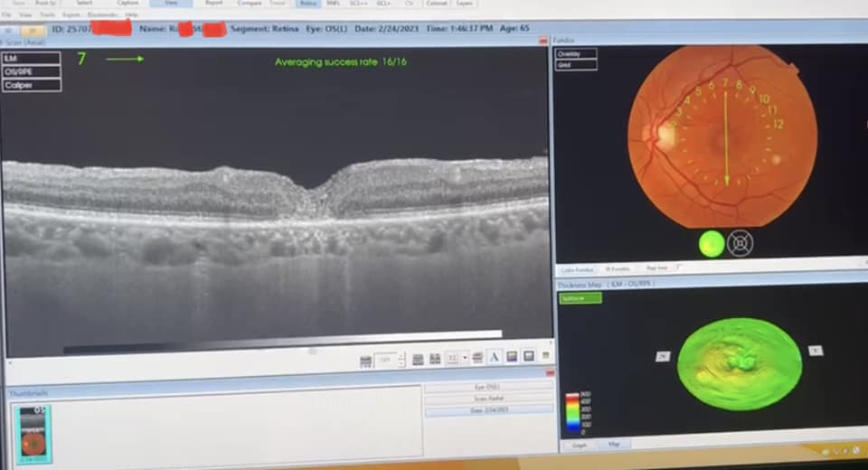Toggle the Grid option on fundus
Screen dimensions: 868x470
(576, 65)
